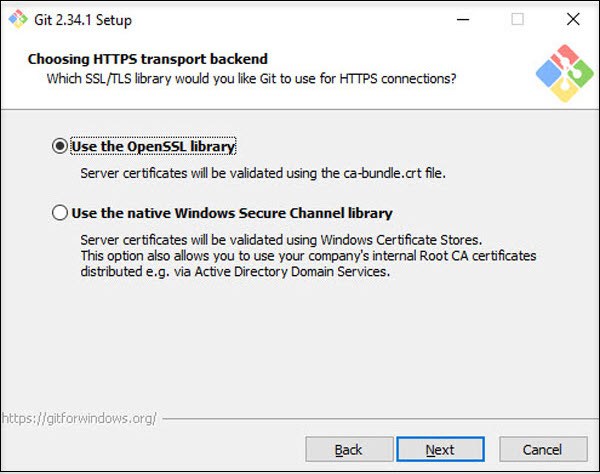The image size is (600, 474).
Task: Go back with the Back button
Action: (348, 449)
